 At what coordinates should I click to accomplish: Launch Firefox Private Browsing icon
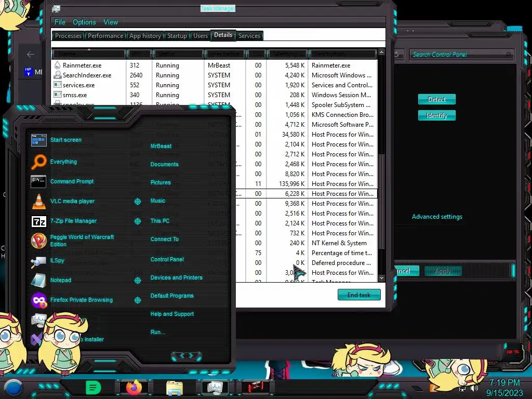pos(38,301)
